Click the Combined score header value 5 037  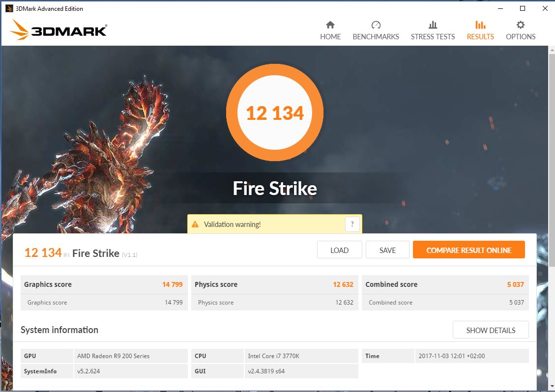click(x=515, y=284)
